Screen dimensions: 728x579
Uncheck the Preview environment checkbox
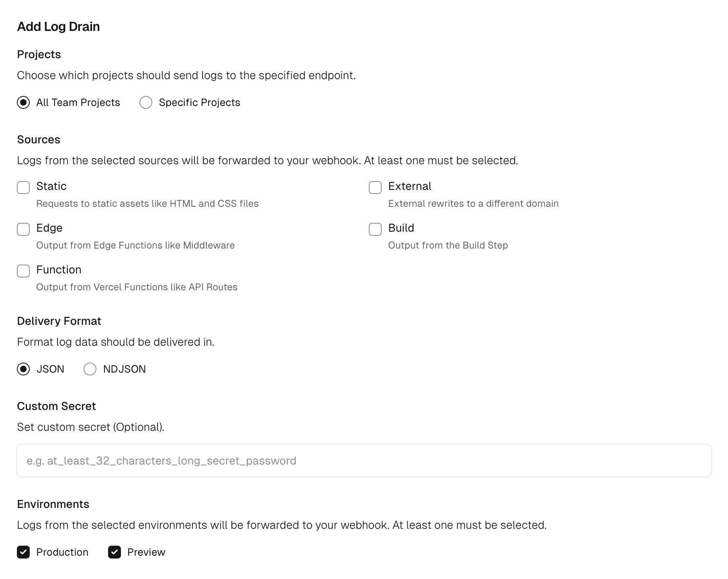click(115, 552)
